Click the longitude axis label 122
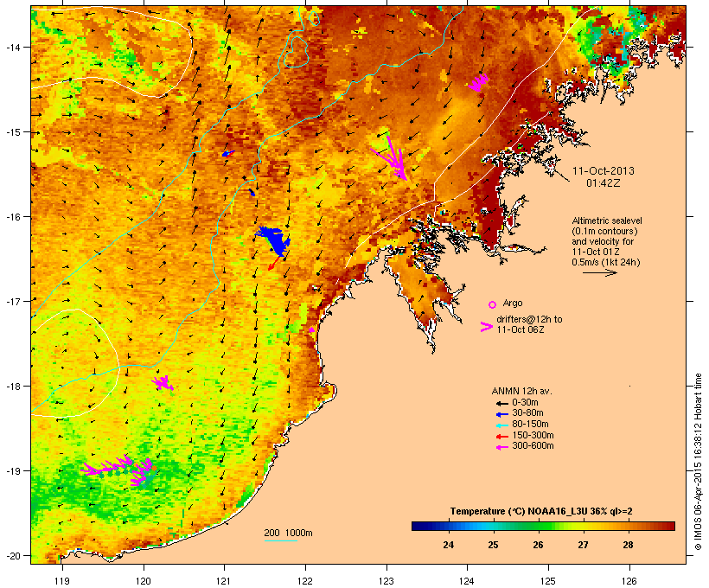 pyautogui.click(x=305, y=581)
